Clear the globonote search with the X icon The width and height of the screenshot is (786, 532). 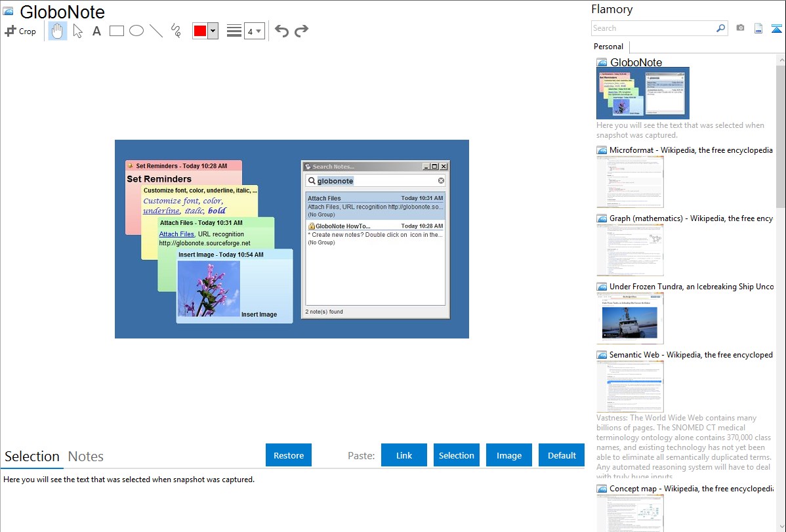click(441, 180)
